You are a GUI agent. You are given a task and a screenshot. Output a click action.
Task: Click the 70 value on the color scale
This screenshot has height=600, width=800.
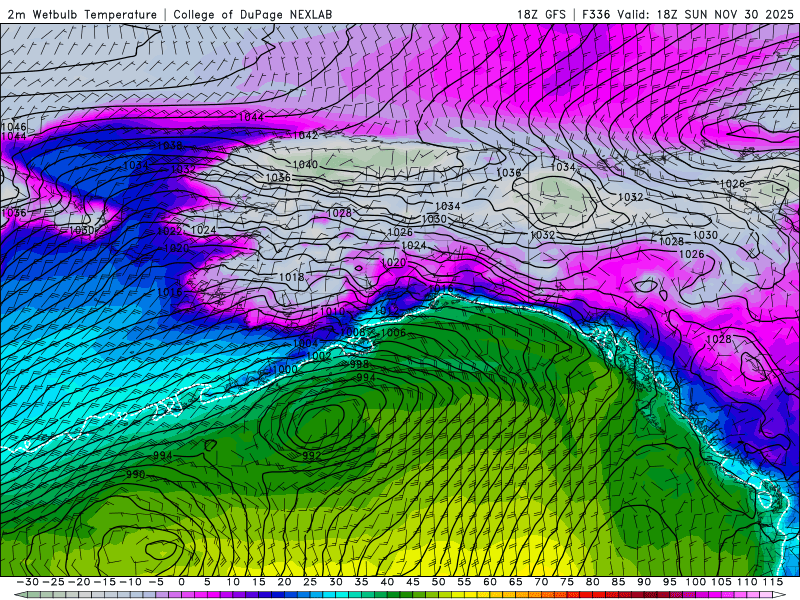541,582
